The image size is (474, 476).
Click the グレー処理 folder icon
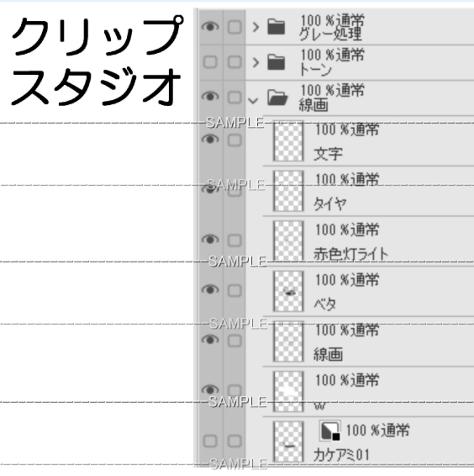point(276,27)
